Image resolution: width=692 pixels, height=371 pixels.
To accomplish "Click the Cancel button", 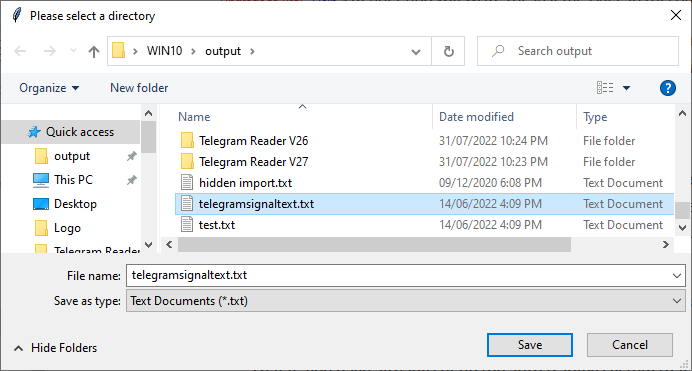I will click(630, 345).
